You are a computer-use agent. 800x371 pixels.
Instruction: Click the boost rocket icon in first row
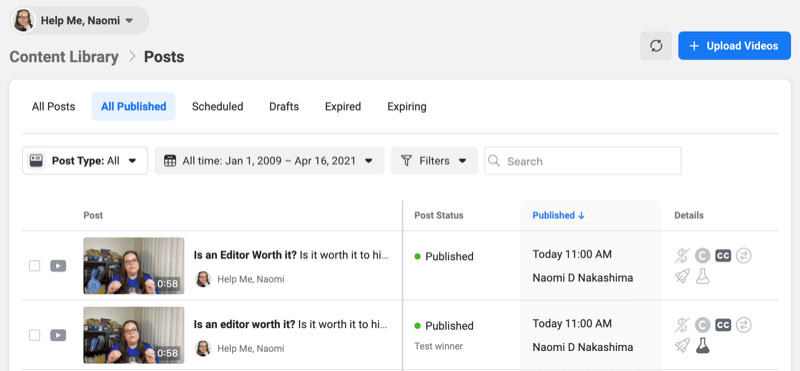(x=682, y=277)
